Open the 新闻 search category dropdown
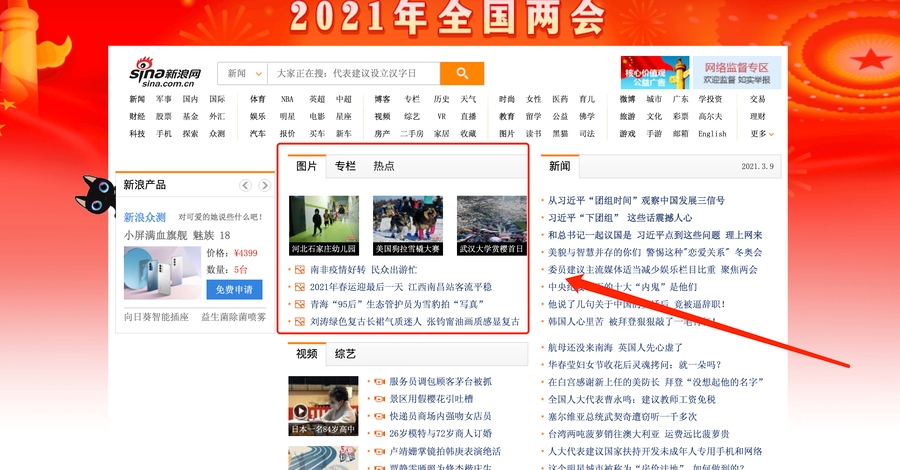The height and width of the screenshot is (470, 900). pyautogui.click(x=242, y=73)
